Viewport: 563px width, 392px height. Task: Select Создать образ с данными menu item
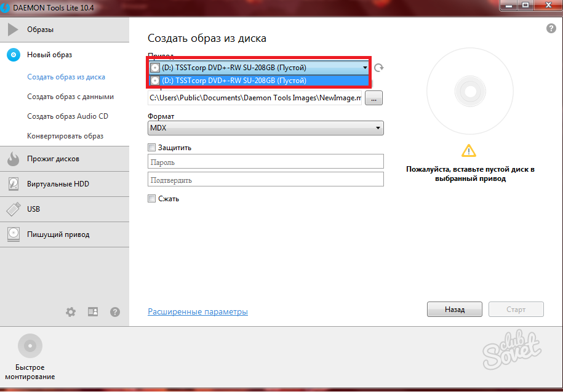click(x=70, y=97)
